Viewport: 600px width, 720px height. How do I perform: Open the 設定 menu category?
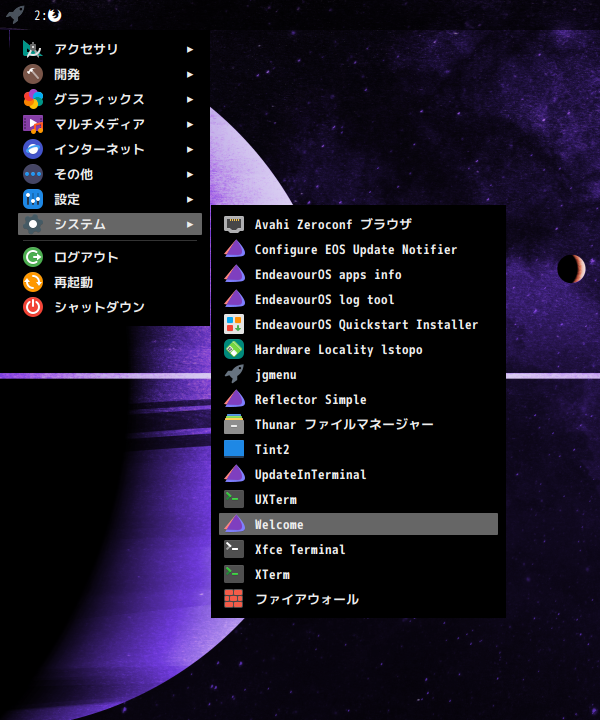coord(110,199)
